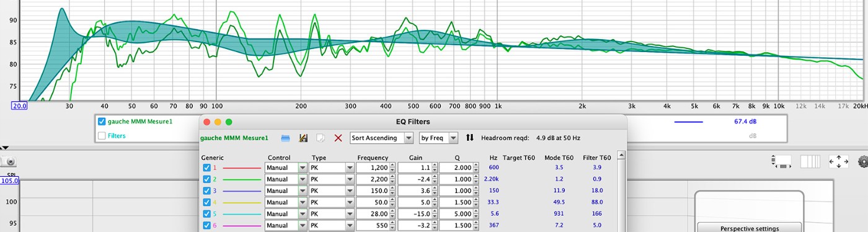Click the Hz value 2.20k

pyautogui.click(x=490, y=179)
